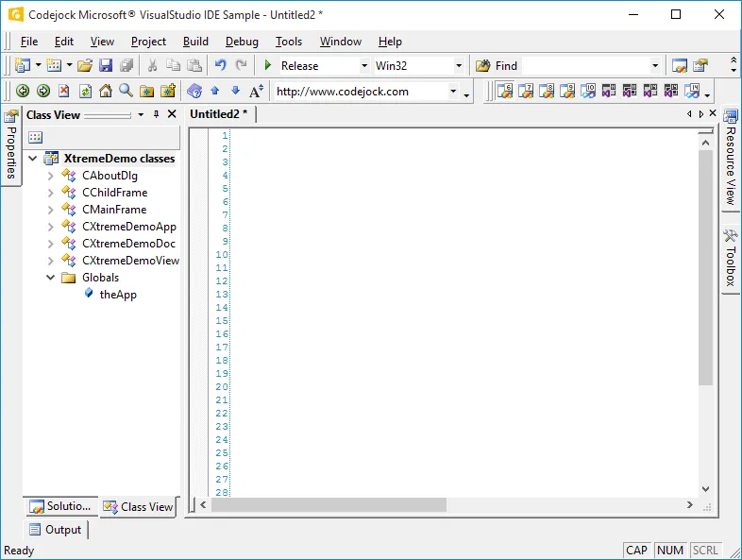Pin the Class View pane
This screenshot has width=742, height=560.
156,114
